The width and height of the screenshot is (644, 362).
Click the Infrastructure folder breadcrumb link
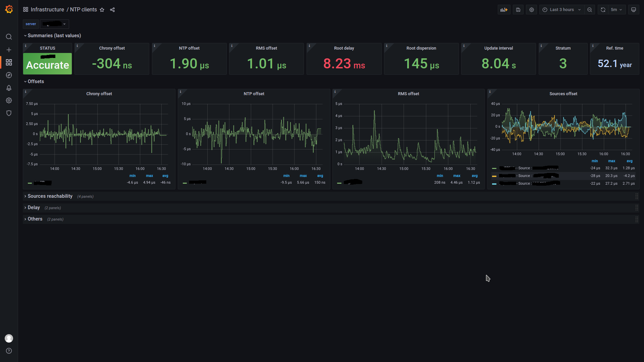tap(47, 10)
